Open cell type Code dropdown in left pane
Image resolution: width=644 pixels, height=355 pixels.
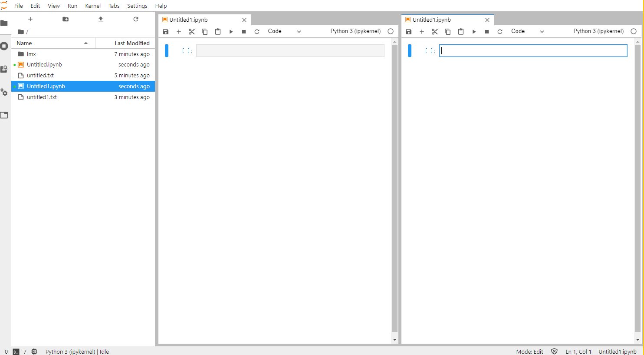coord(284,31)
